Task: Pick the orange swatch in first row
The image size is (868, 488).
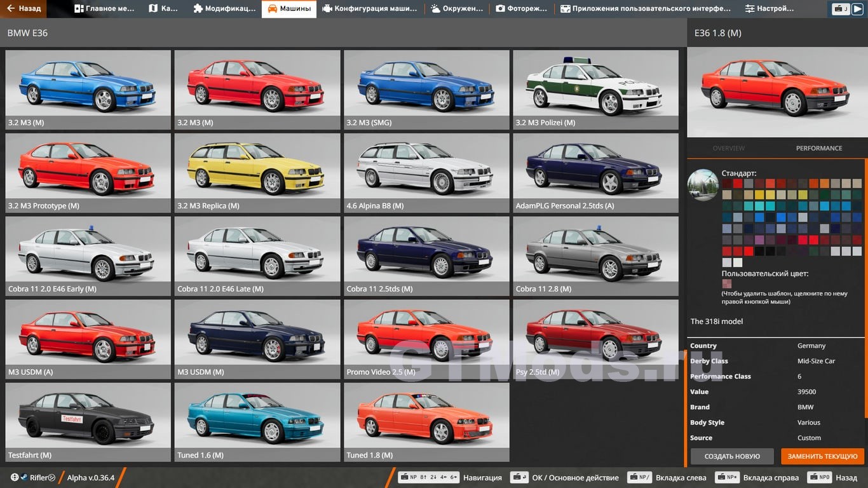Action: pyautogui.click(x=824, y=183)
